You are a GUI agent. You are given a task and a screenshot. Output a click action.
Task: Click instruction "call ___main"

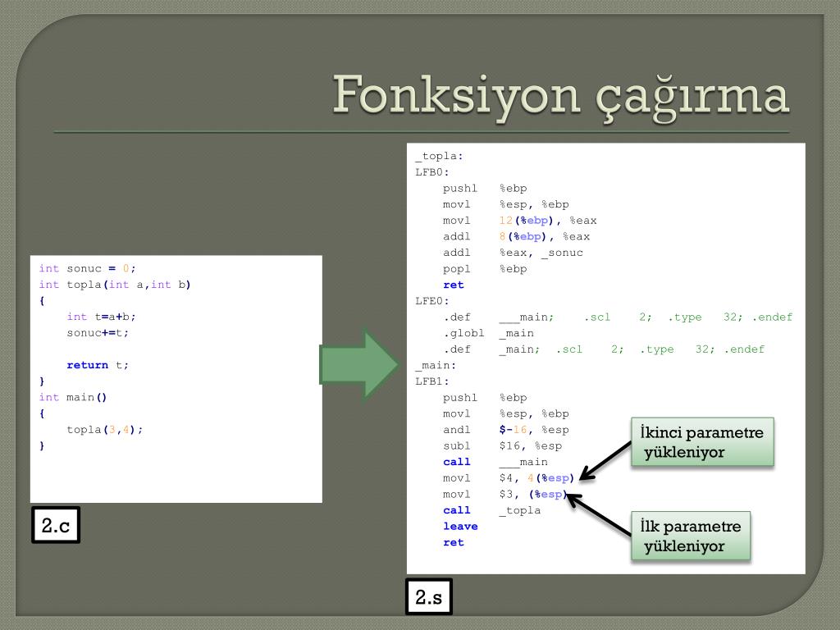[x=495, y=462]
